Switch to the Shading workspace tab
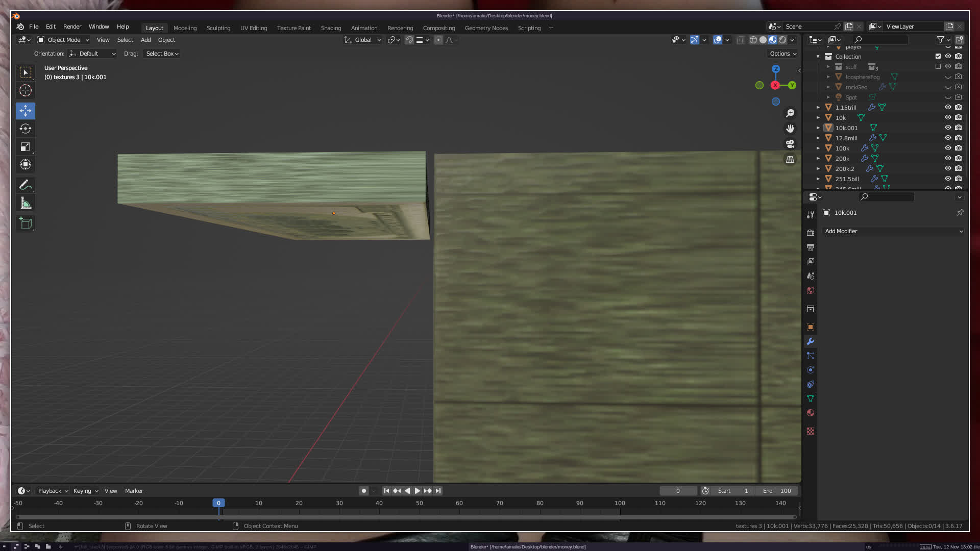This screenshot has height=551, width=980. (x=331, y=28)
